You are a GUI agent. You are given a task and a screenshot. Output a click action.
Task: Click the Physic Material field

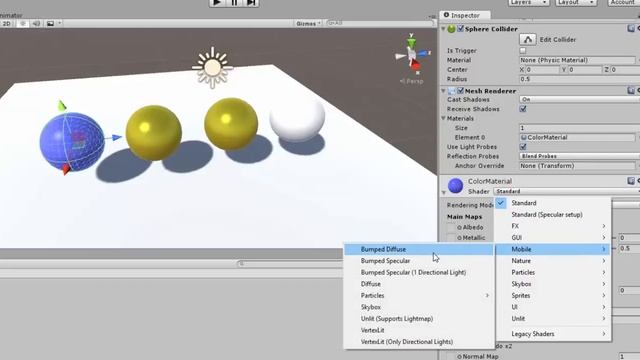tap(577, 60)
